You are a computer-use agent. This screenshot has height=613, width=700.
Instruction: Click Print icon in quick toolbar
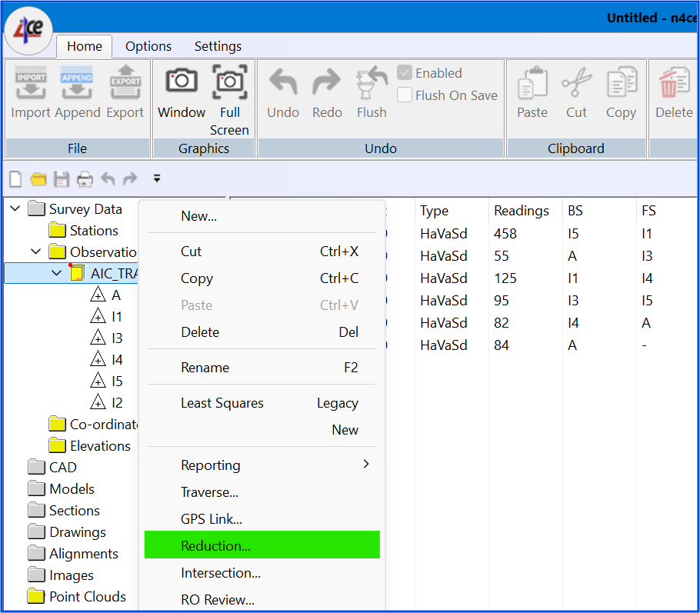85,179
